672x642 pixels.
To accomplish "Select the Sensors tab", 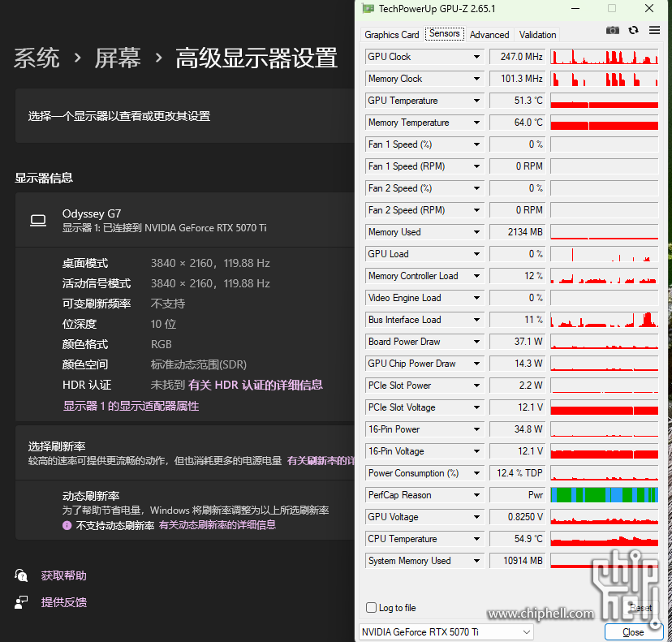I will 445,33.
